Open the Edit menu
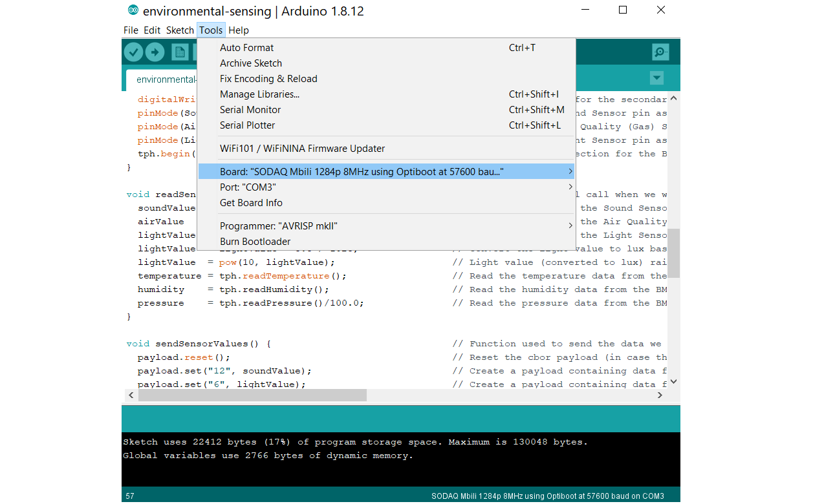This screenshot has width=813, height=504. tap(152, 30)
